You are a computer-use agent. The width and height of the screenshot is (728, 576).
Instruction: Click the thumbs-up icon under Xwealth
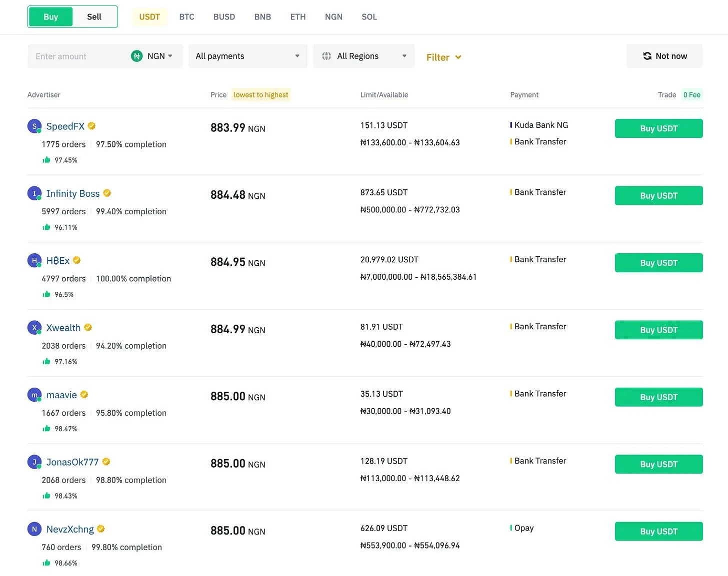46,361
